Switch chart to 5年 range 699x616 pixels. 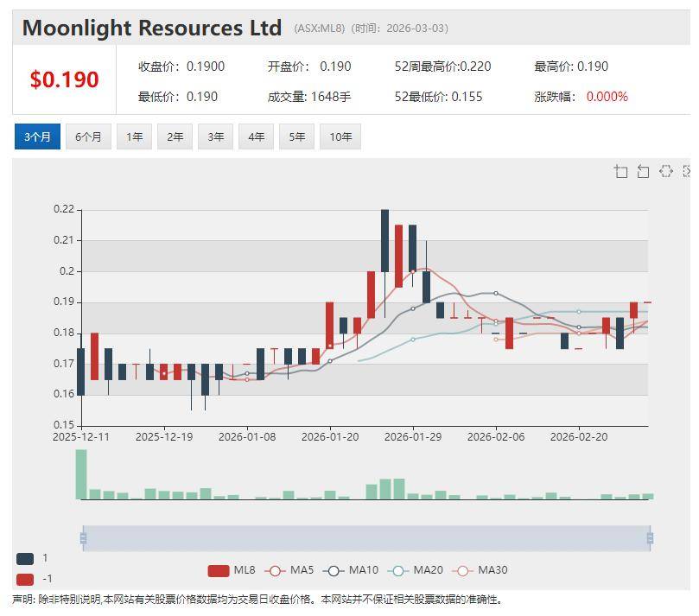(297, 137)
